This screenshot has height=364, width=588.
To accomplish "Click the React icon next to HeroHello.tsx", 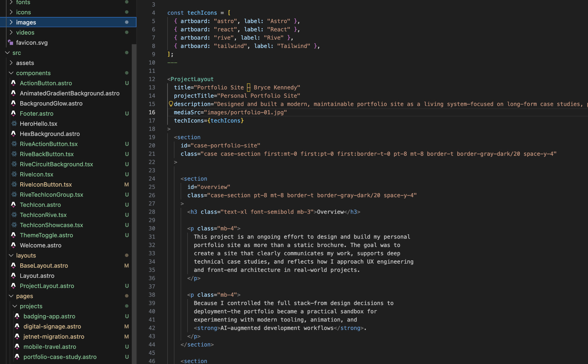I will click(x=14, y=124).
